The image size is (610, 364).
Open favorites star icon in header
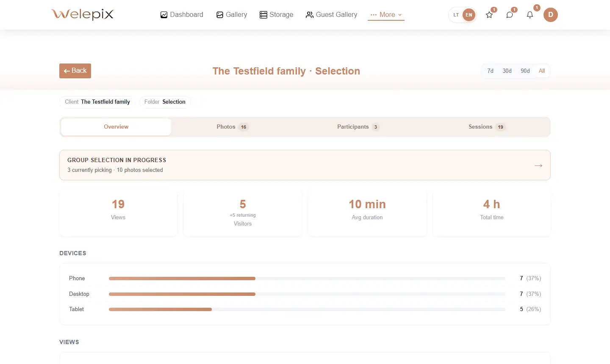[489, 15]
